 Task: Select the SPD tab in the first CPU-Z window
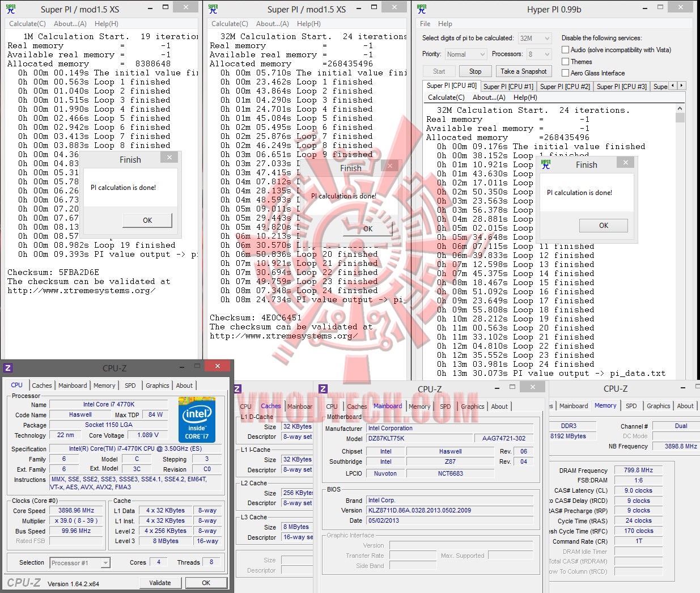pyautogui.click(x=130, y=386)
